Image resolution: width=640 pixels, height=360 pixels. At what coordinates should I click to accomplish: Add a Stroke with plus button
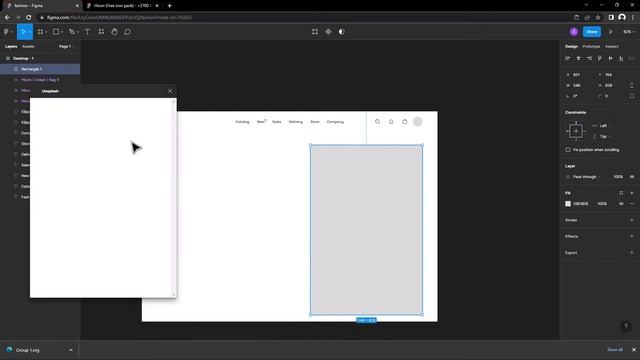[632, 220]
